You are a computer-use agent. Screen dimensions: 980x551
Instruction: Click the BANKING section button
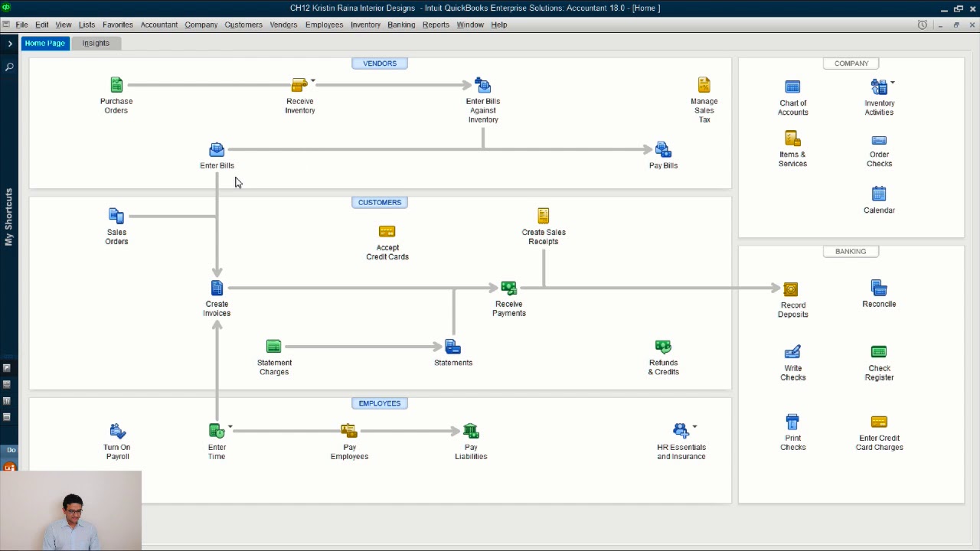coord(851,251)
